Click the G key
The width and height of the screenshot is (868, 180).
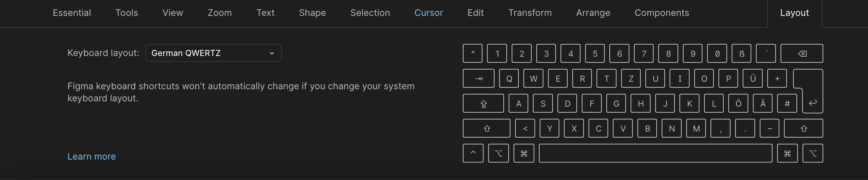tap(616, 103)
